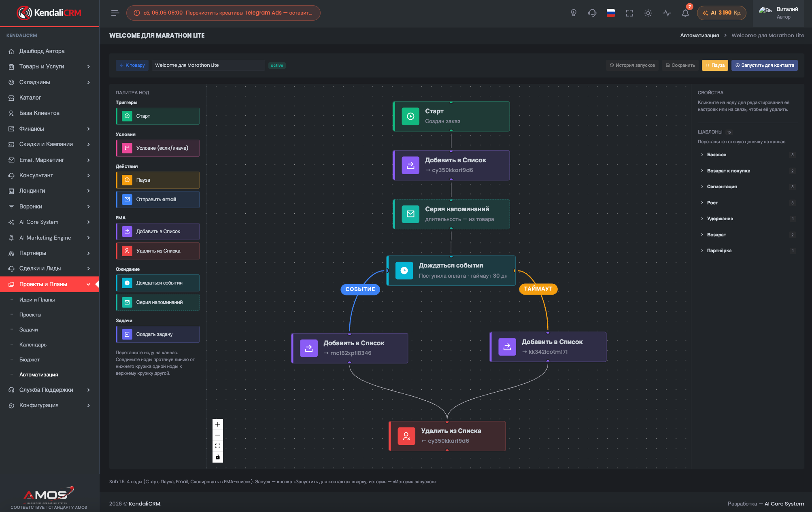Open the reminder banner Перечистить креативы Telegram Ads
This screenshot has width=812, height=512.
223,13
